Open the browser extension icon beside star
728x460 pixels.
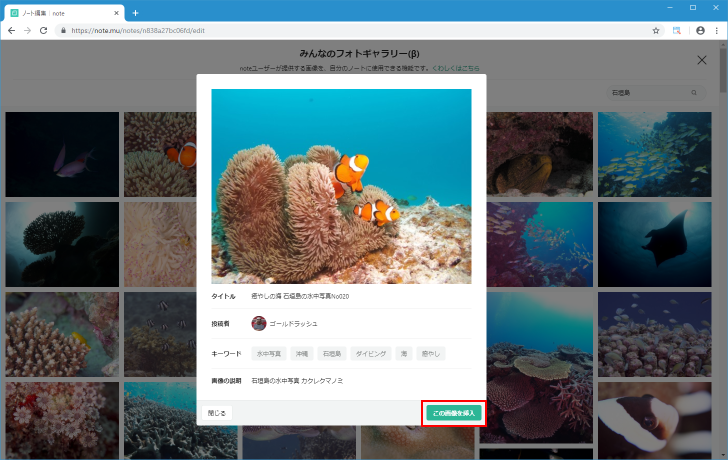pyautogui.click(x=677, y=31)
